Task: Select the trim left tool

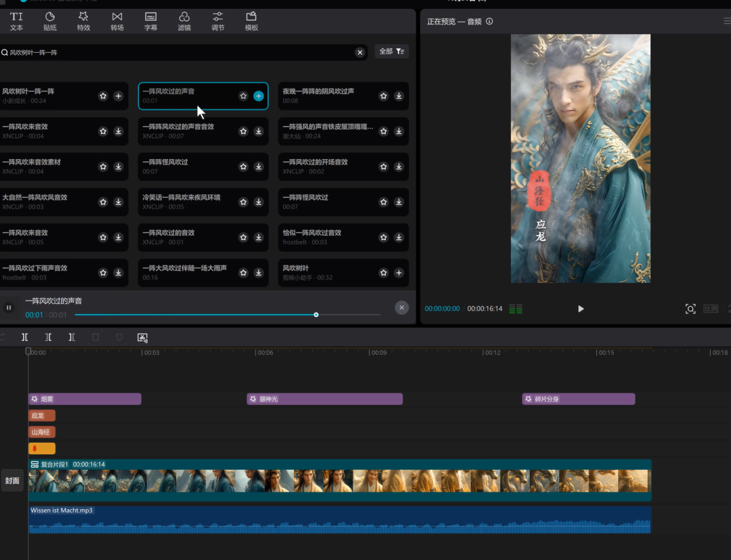Action: (x=48, y=337)
